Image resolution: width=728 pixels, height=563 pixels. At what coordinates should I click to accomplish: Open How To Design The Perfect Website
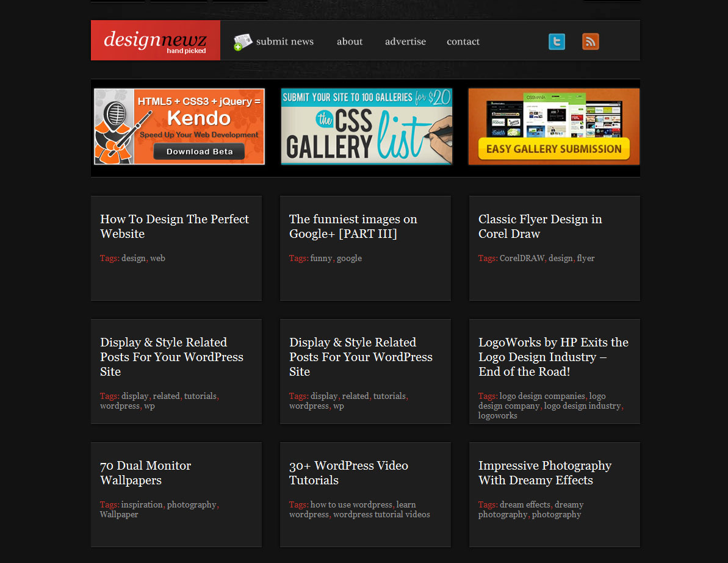click(175, 226)
